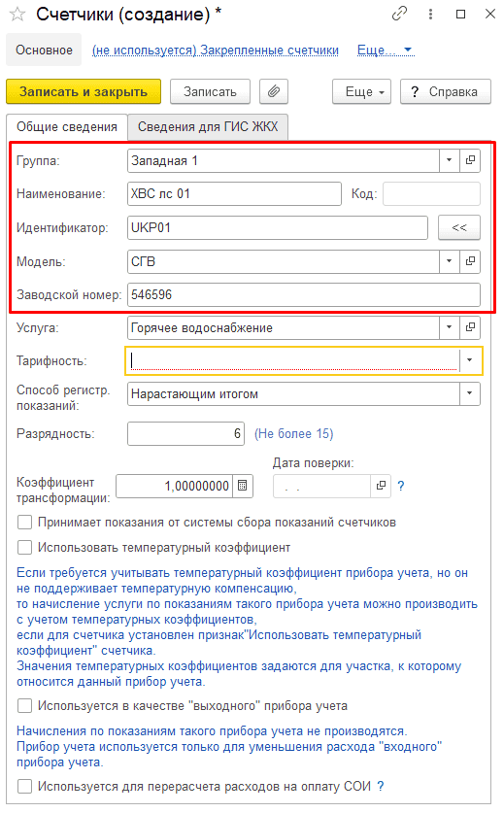
Task: Open the Модель field selection form icon
Action: [470, 261]
